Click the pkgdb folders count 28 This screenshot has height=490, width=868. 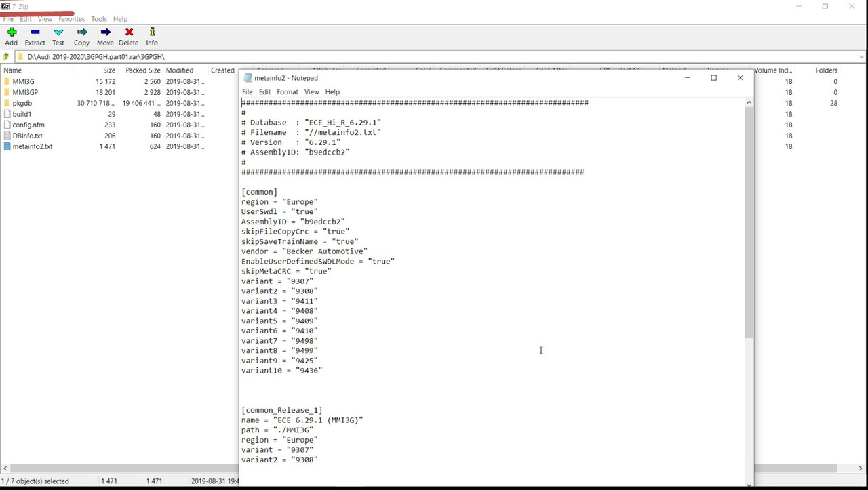point(833,103)
